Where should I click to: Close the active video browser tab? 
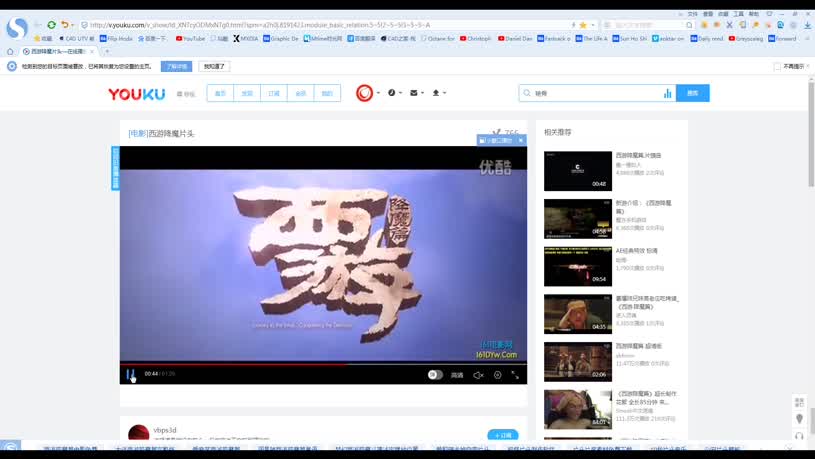92,51
